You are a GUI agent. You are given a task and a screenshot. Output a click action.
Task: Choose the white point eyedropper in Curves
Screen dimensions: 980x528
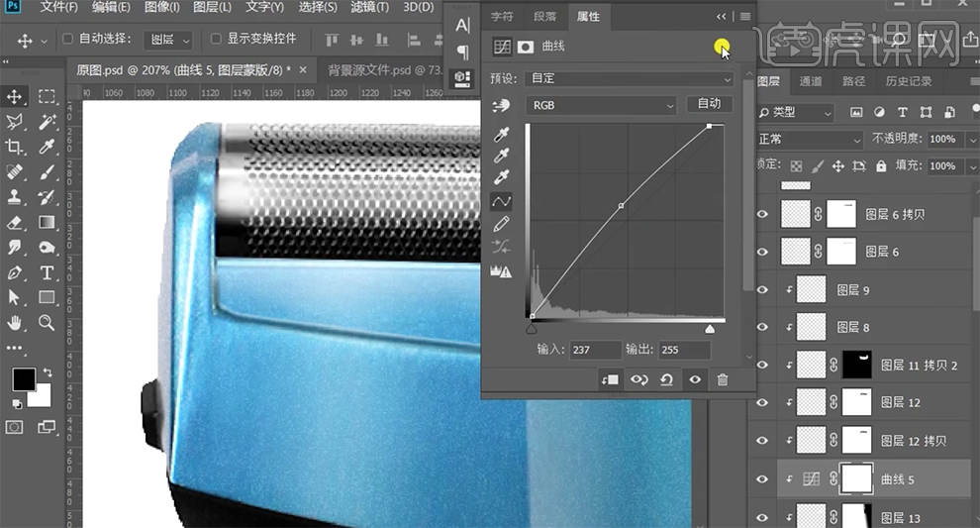pos(501,177)
